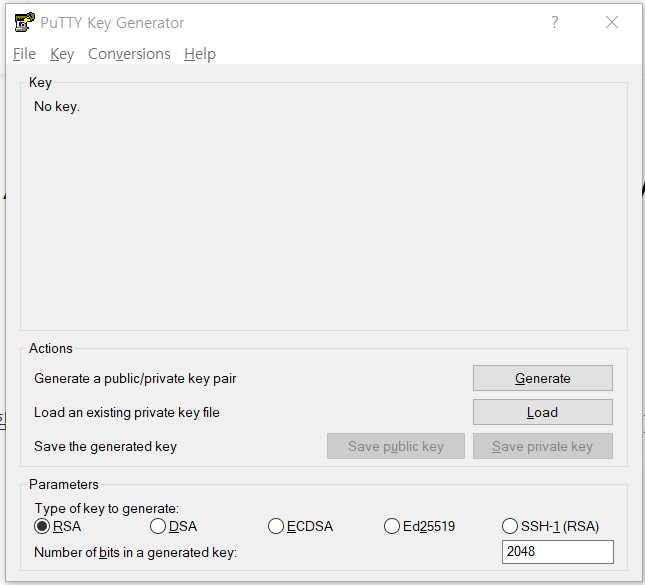Click the "Number of bits in a generated key:" label
645x585 pixels.
click(x=135, y=552)
